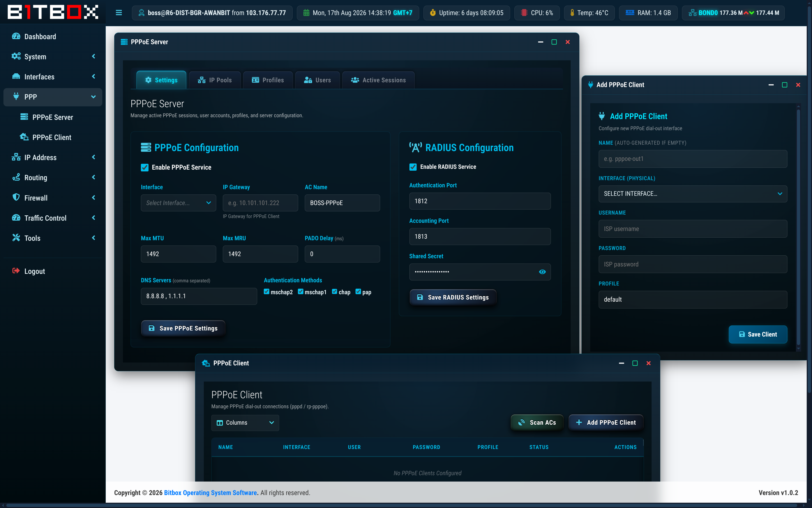Screen dimensions: 812x508
Task: Uncheck Enable PPPoE Service checkbox
Action: tap(145, 167)
